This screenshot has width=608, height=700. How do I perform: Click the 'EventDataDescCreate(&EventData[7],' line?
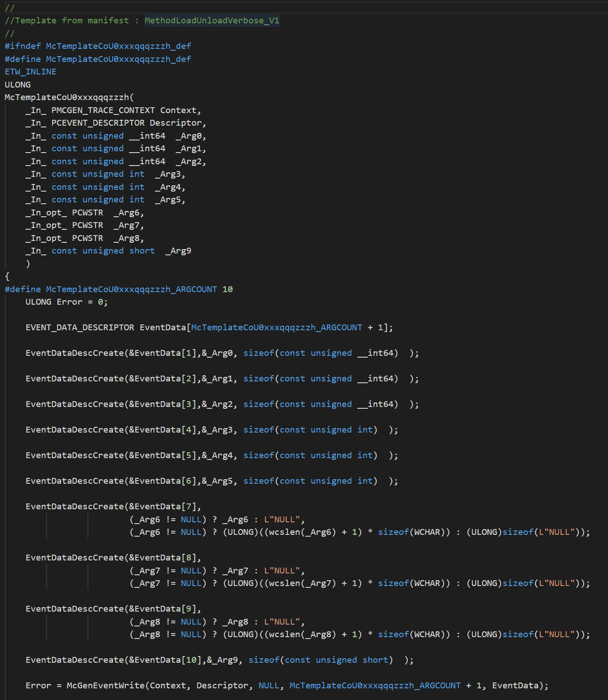pos(114,507)
